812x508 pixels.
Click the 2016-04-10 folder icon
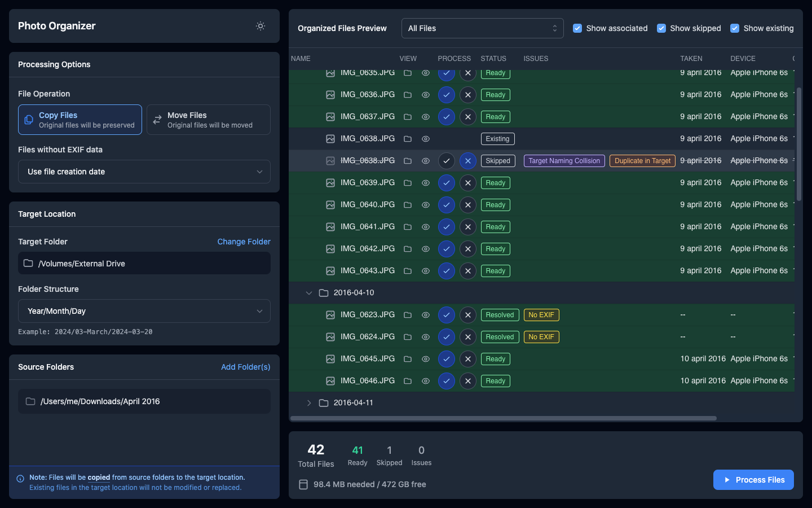[x=324, y=293]
